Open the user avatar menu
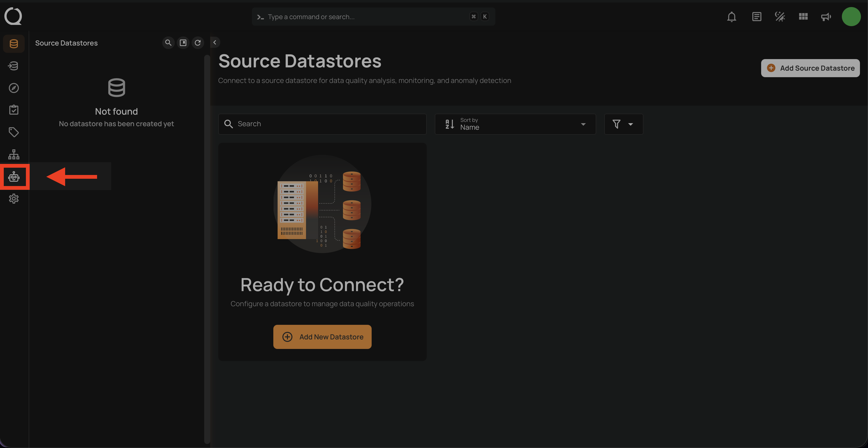This screenshot has width=868, height=448. pos(851,17)
